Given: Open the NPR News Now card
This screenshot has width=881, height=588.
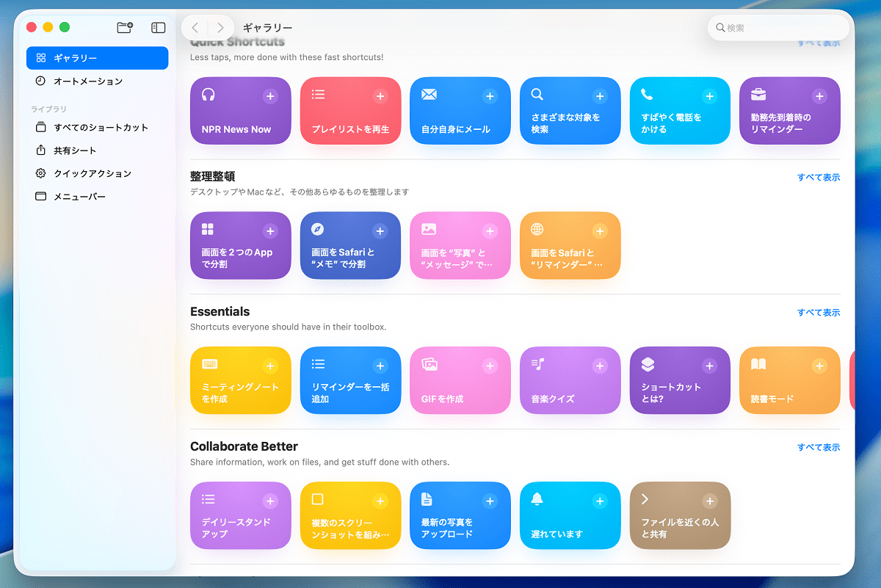Looking at the screenshot, I should [240, 111].
